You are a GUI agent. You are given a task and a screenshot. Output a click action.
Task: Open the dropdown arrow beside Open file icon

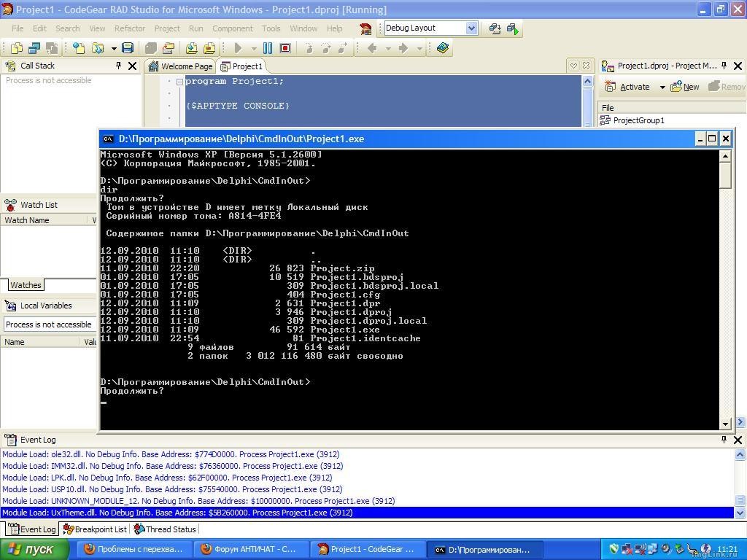114,49
